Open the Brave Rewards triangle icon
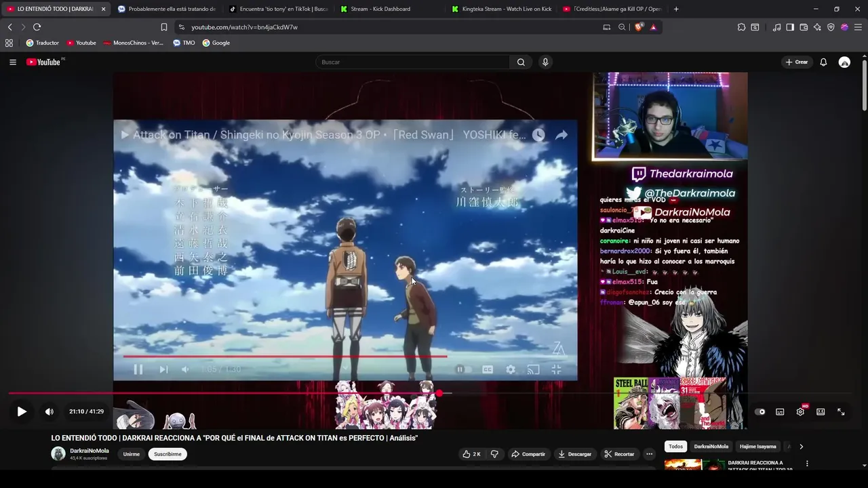The image size is (868, 488). coord(653,27)
